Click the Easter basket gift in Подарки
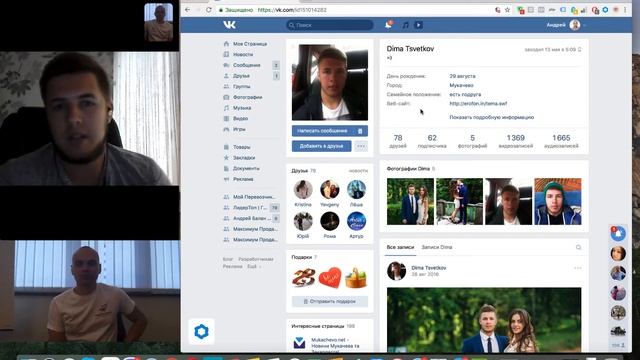640x360 pixels. coord(356,278)
